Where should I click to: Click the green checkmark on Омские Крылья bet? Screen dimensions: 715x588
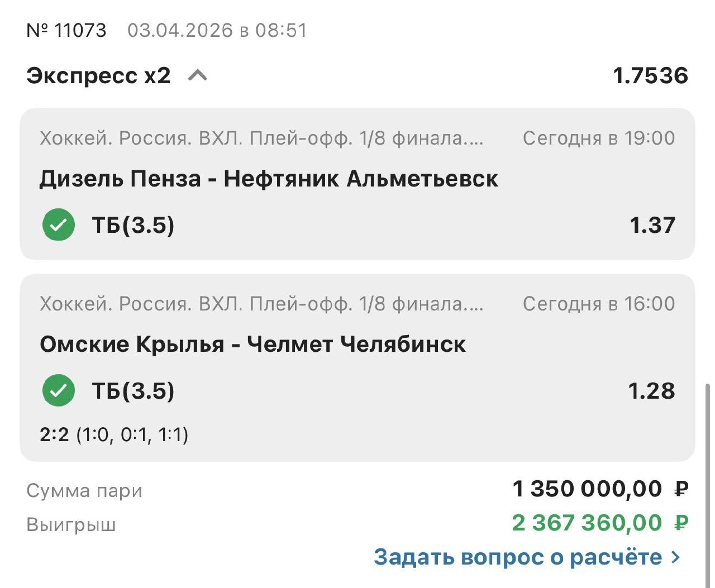(x=58, y=390)
